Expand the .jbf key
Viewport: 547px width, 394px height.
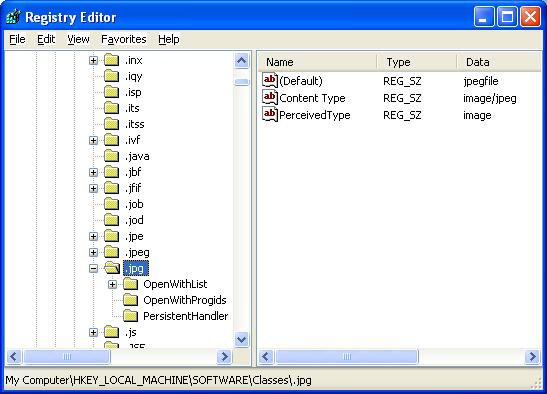[x=93, y=172]
